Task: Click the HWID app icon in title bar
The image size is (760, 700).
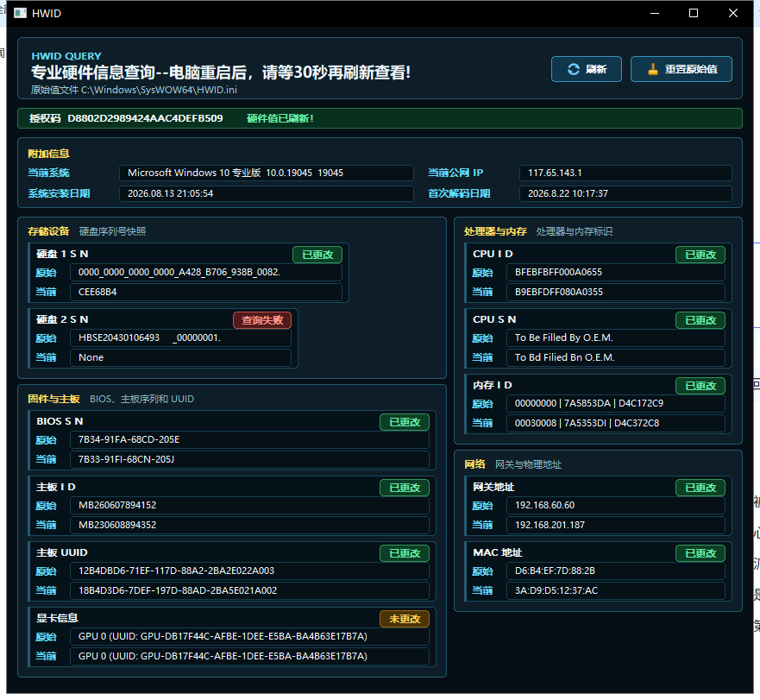Action: pyautogui.click(x=20, y=13)
